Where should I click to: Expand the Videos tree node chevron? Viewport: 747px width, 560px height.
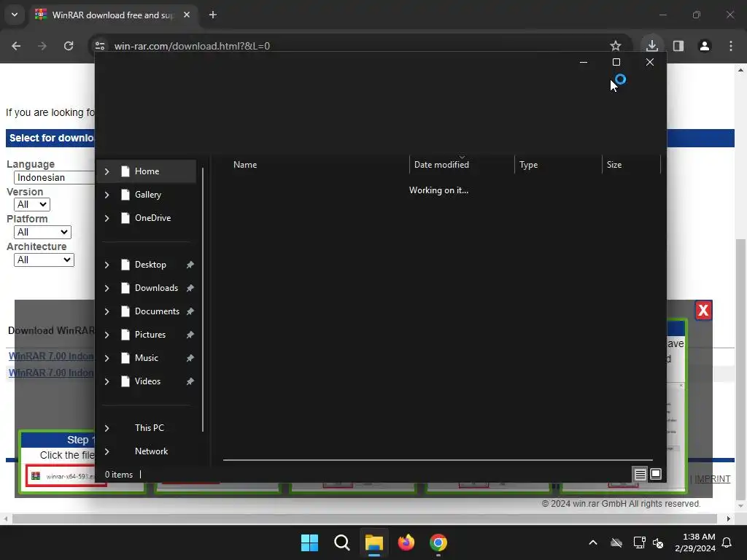tap(107, 381)
